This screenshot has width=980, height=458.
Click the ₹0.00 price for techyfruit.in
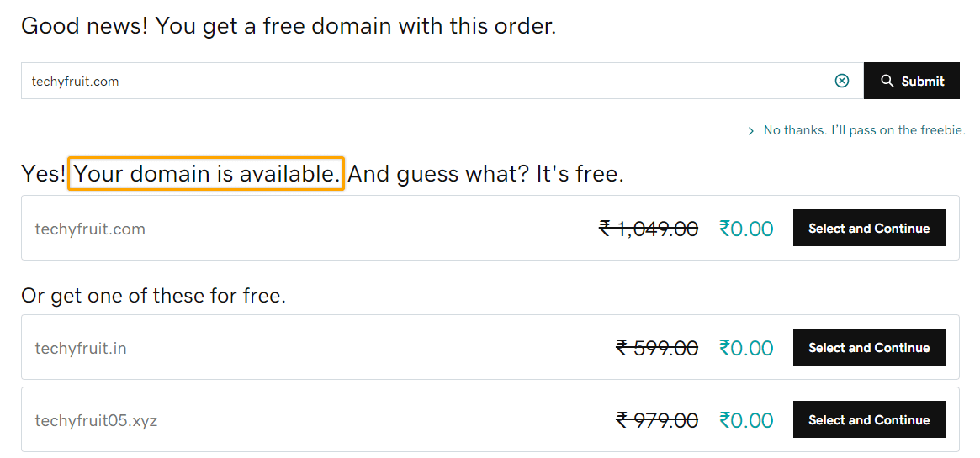(746, 348)
